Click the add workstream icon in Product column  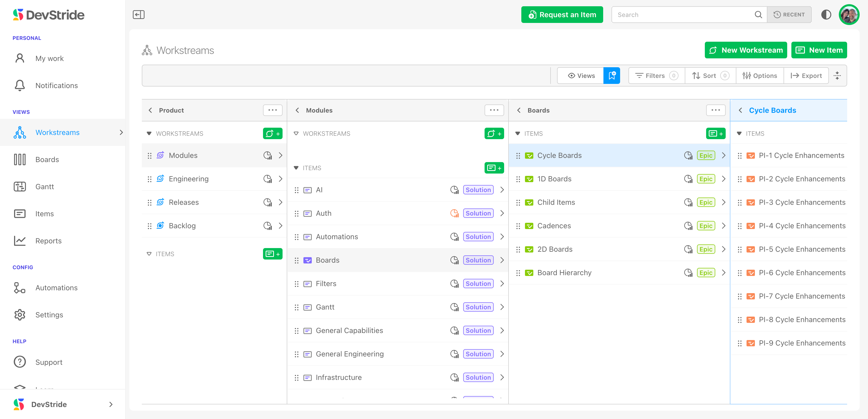point(272,133)
